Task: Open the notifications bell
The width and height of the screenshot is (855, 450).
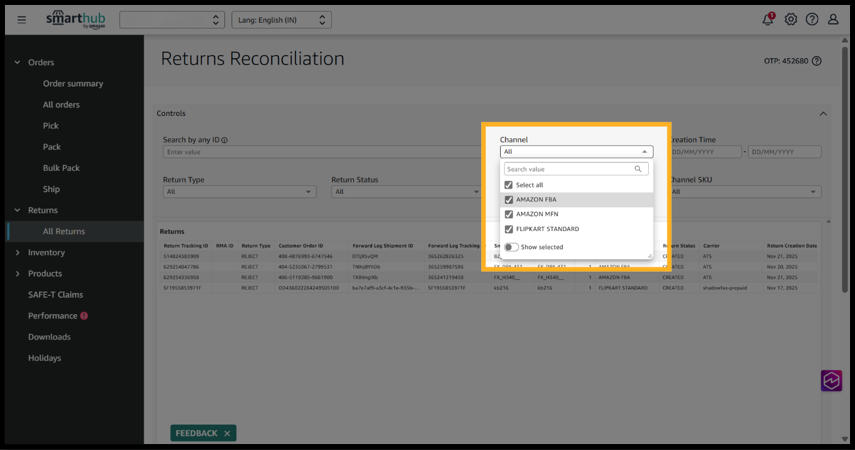Action: (768, 19)
